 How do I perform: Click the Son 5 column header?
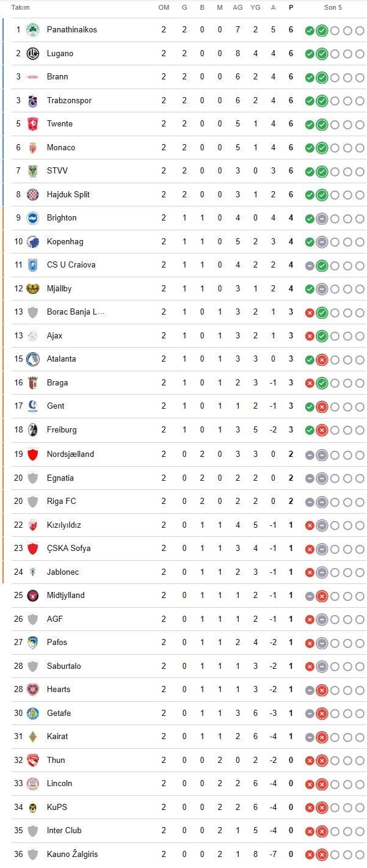pyautogui.click(x=333, y=7)
